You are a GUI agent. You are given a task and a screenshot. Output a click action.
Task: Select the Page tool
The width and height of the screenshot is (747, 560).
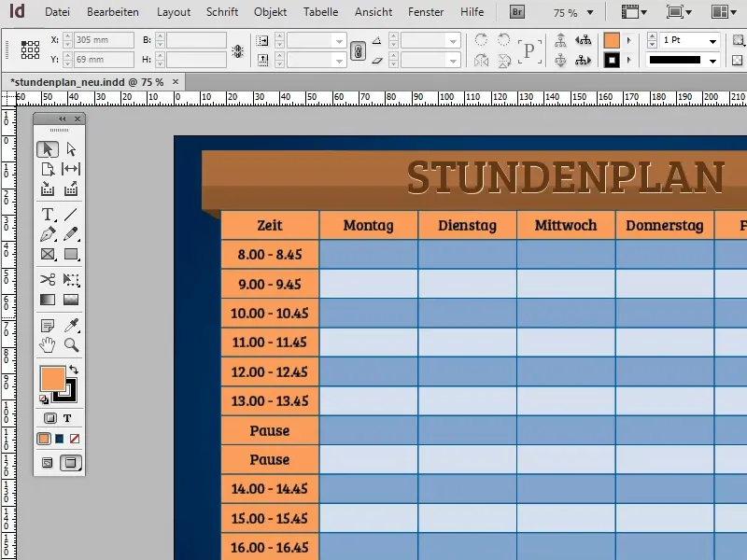(48, 169)
